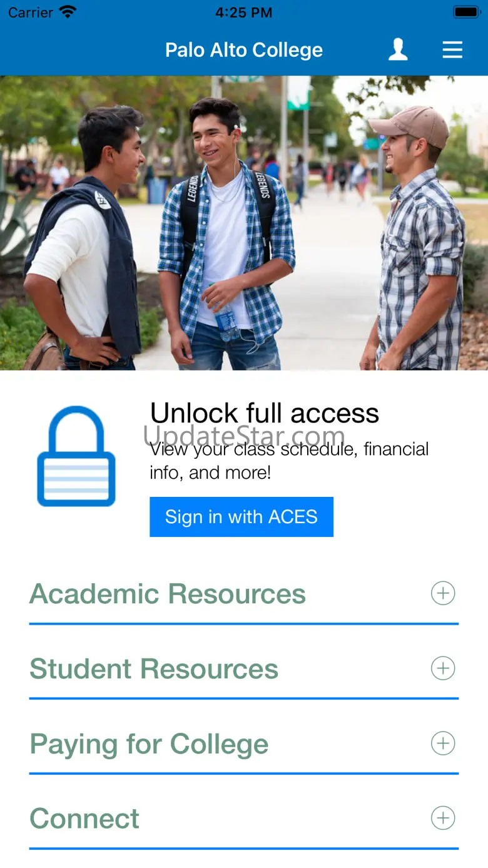488x868 pixels.
Task: Select the Paying for College heading
Action: pos(149,745)
